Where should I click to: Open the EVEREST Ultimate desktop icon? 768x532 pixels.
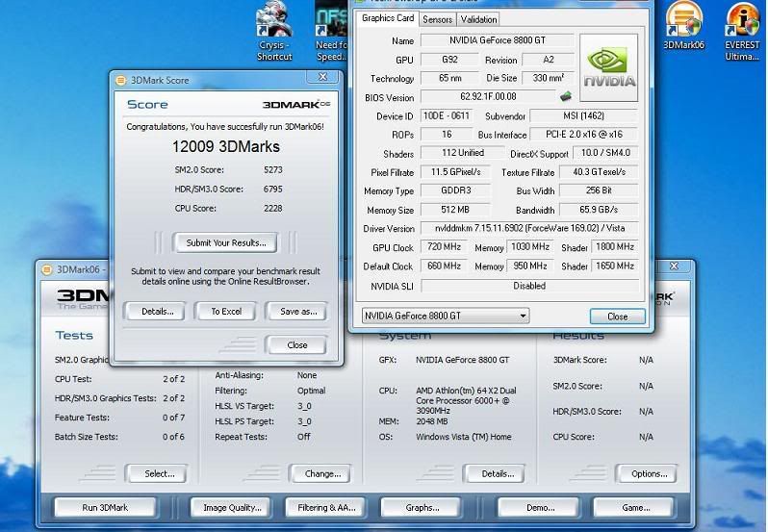[743, 31]
